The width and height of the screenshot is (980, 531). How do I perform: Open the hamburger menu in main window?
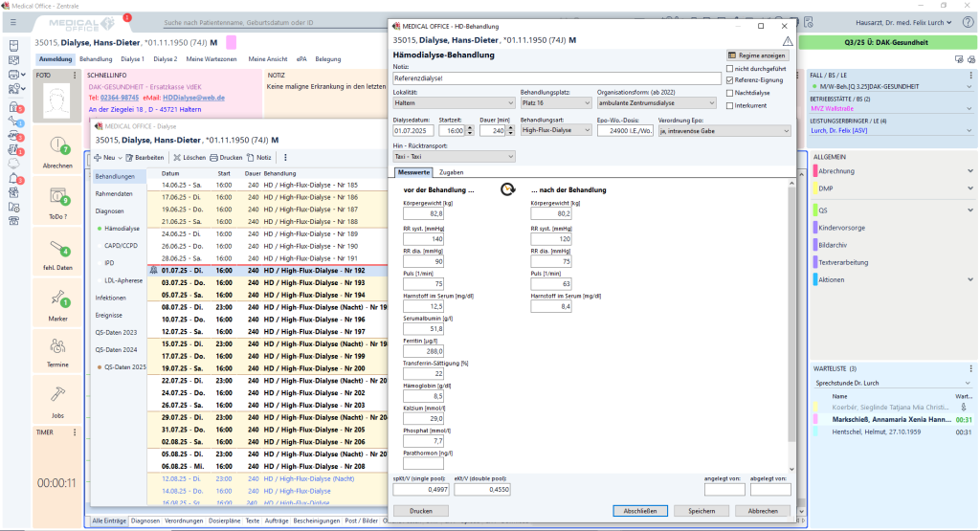pyautogui.click(x=13, y=23)
